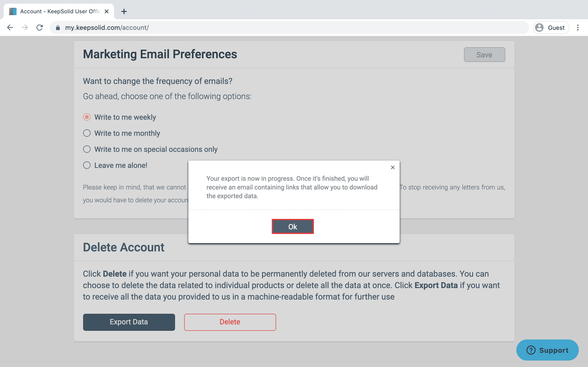Image resolution: width=588 pixels, height=367 pixels.
Task: Click the Export Data button
Action: [x=129, y=322]
